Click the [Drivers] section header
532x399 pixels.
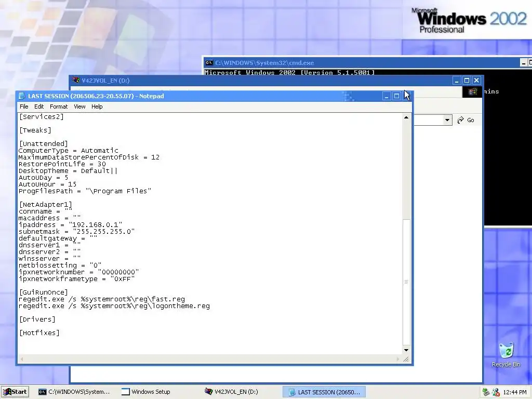(37, 320)
